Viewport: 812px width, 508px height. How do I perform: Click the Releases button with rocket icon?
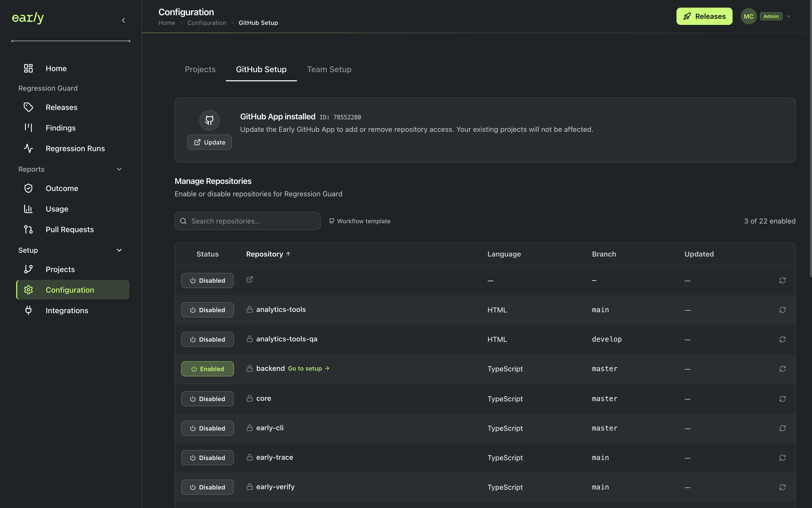coord(704,16)
